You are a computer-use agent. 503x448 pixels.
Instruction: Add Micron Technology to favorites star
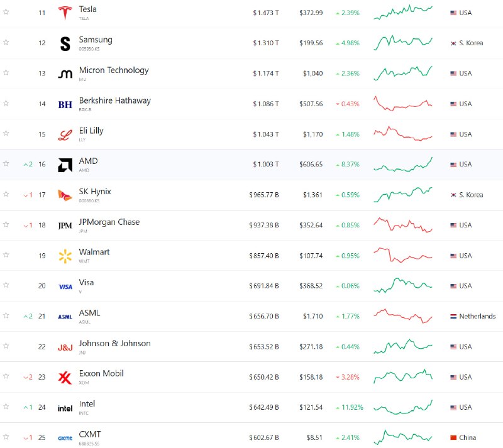[x=6, y=72]
